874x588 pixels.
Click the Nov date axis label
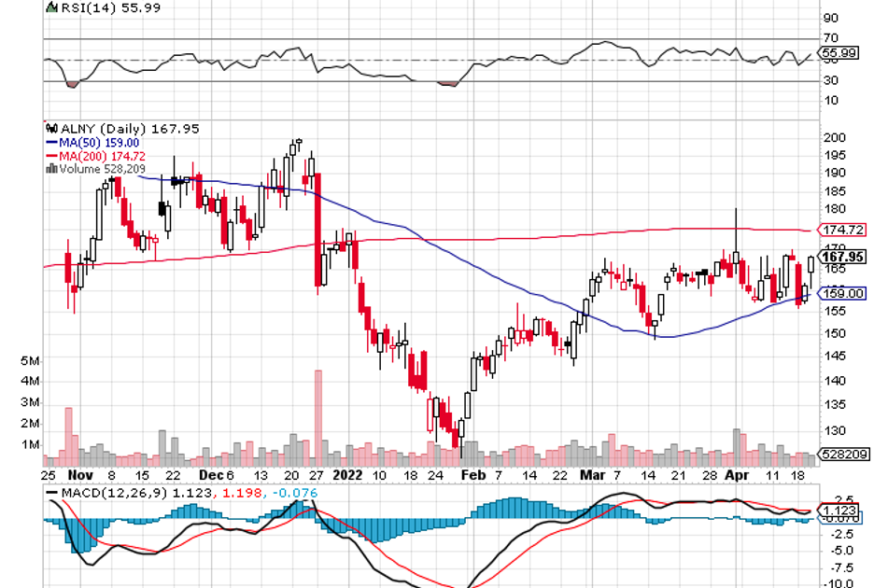point(79,475)
